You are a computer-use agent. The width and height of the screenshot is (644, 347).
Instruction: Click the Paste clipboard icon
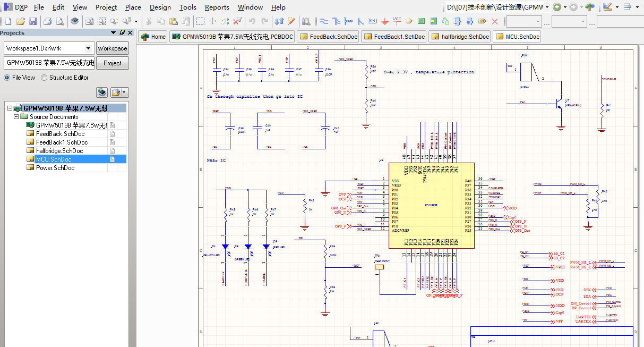click(x=173, y=21)
